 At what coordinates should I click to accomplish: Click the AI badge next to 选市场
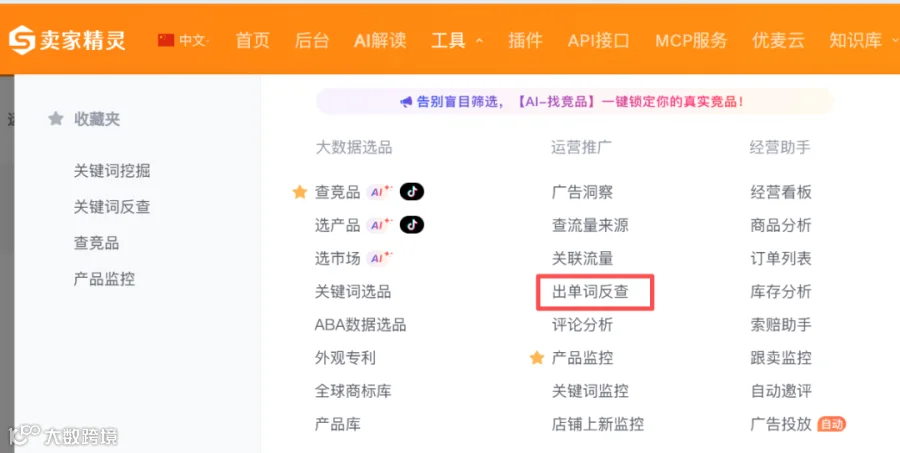pyautogui.click(x=380, y=258)
